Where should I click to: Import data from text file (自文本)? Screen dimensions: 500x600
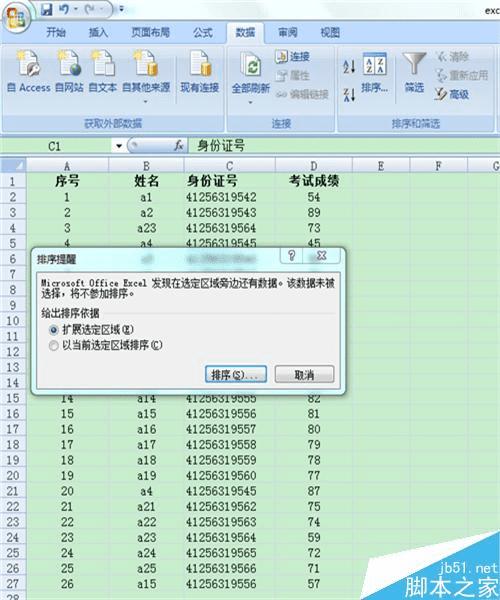pos(103,71)
